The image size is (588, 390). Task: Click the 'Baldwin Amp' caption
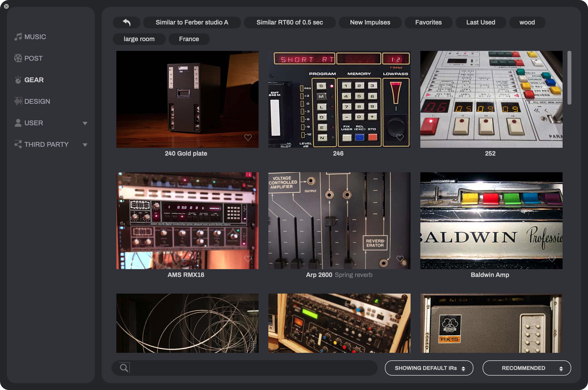point(490,275)
